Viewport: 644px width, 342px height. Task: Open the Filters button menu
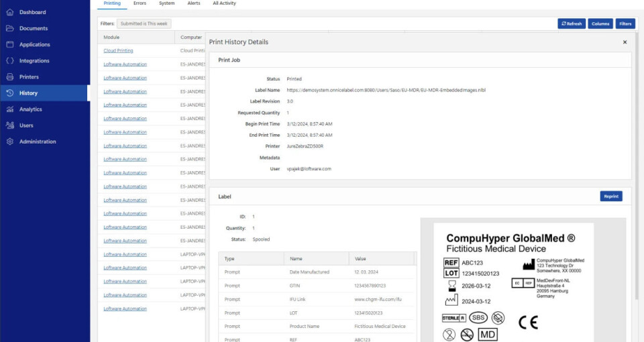(625, 23)
